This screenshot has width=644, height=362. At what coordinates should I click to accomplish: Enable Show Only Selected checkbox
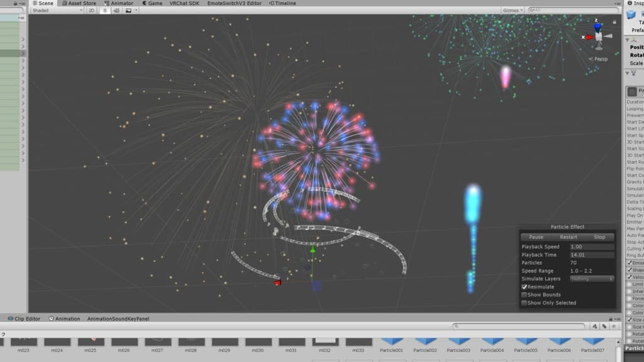pos(524,303)
